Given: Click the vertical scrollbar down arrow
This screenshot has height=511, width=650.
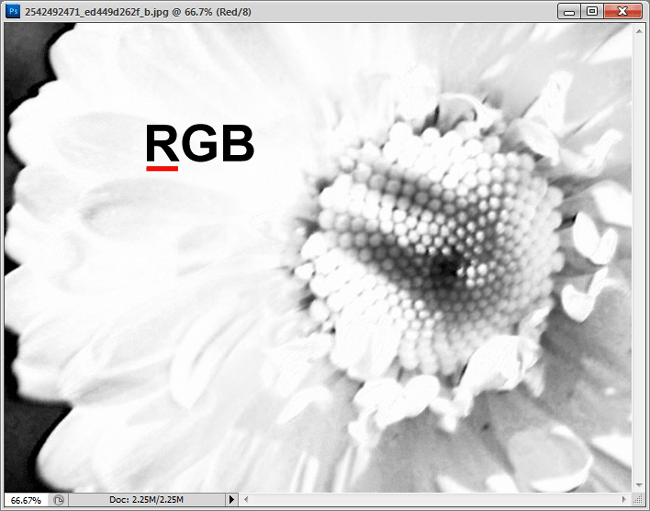Looking at the screenshot, I should [639, 485].
